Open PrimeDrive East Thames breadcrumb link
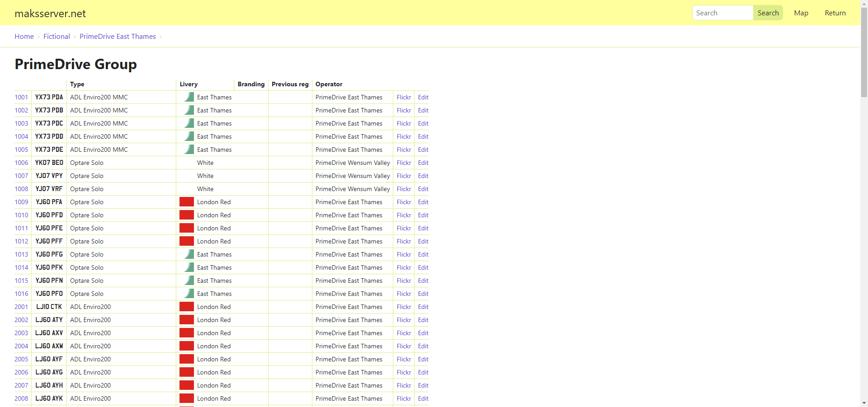 (x=118, y=37)
